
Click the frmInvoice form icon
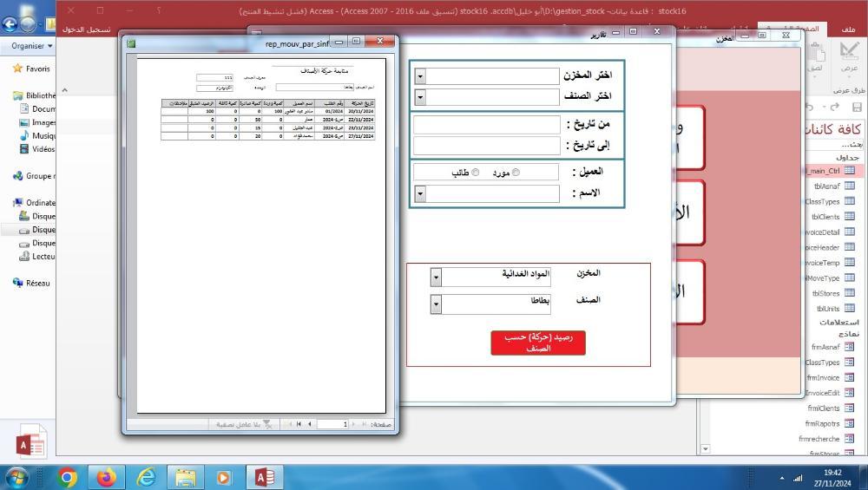point(849,378)
